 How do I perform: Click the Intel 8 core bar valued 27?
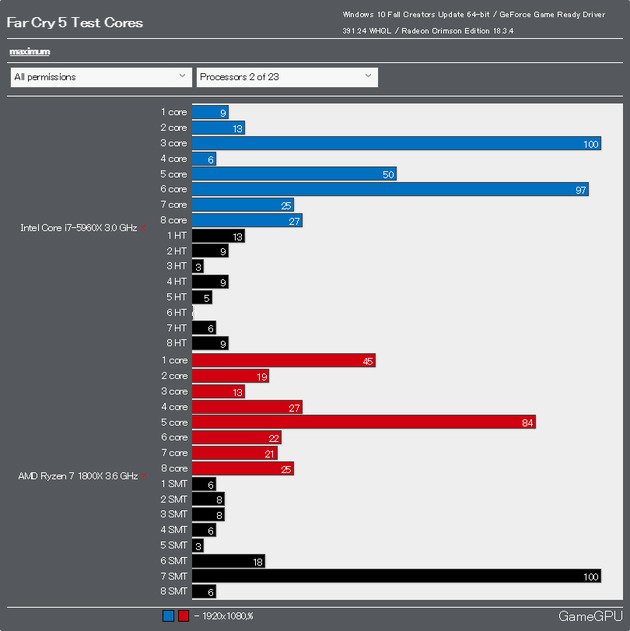[247, 221]
